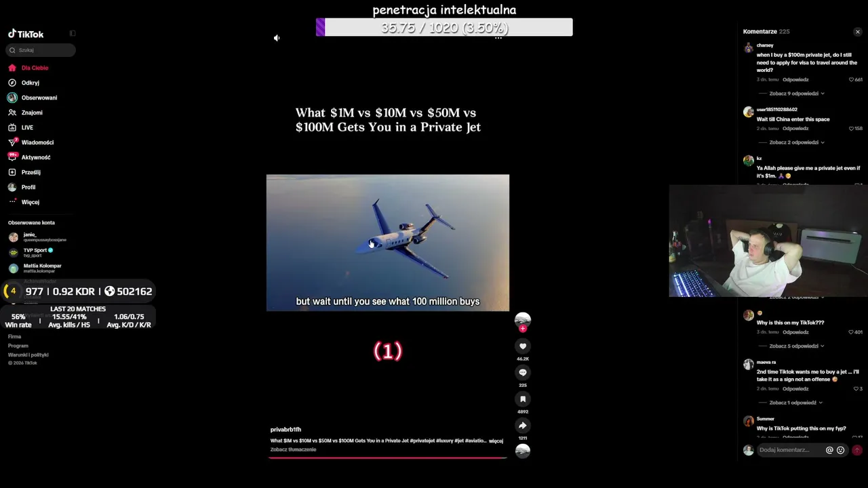Pause the private jet video
Screen dimensions: 868x488
388,243
